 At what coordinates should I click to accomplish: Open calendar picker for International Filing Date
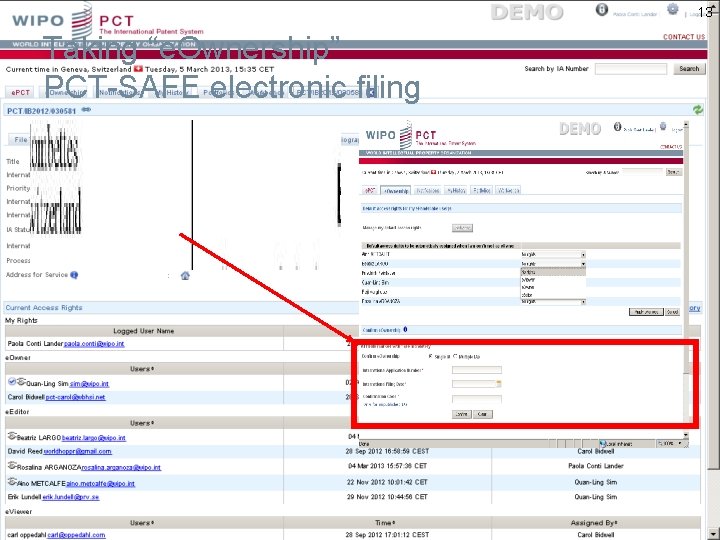pos(499,383)
